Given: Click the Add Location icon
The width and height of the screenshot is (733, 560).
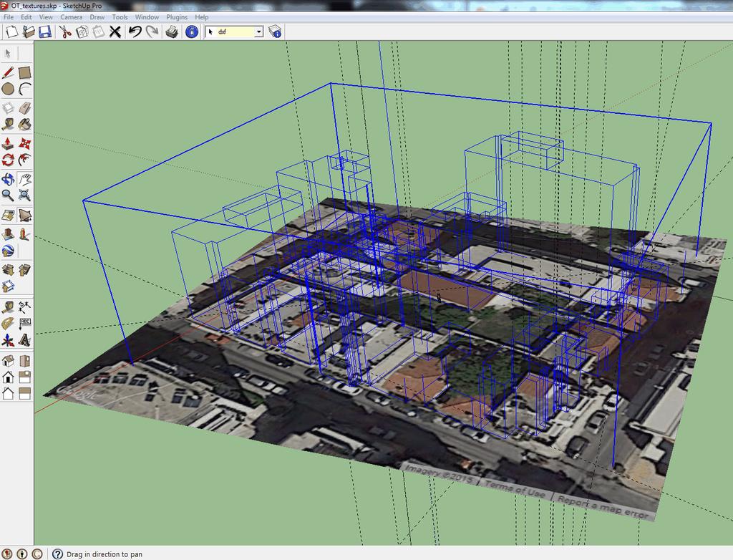Looking at the screenshot, I should click(x=8, y=216).
